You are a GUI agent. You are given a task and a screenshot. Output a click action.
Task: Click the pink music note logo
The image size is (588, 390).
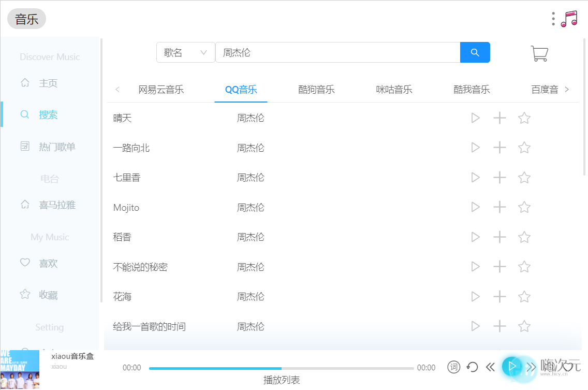click(569, 18)
